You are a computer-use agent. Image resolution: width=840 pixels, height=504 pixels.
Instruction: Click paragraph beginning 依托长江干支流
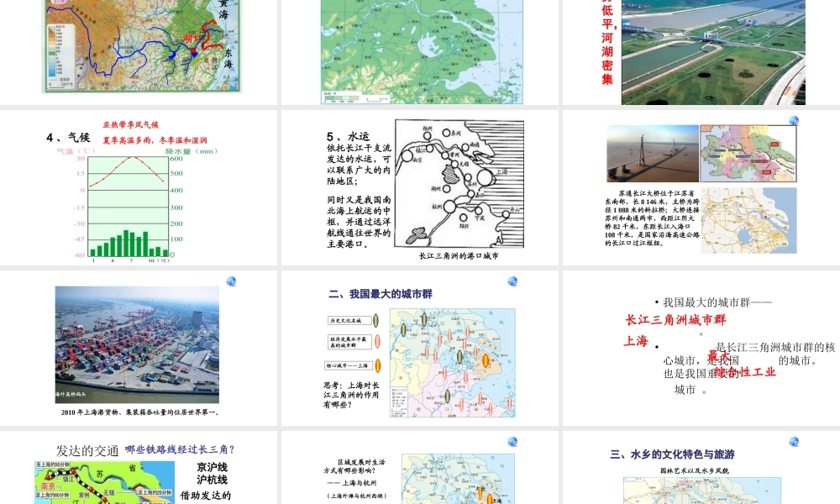point(359,165)
